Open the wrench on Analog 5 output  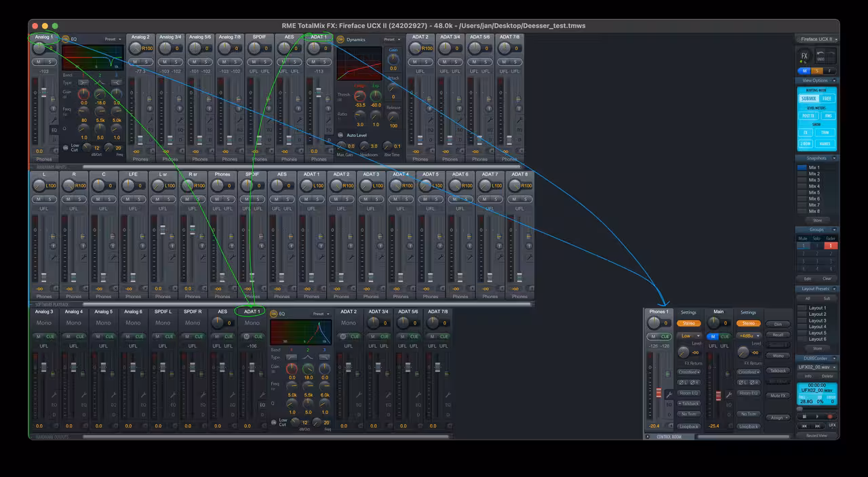coord(114,394)
